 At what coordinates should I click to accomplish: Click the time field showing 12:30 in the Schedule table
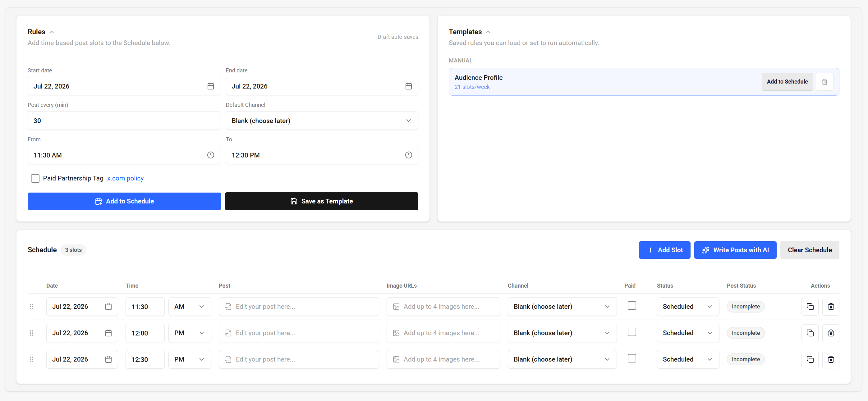click(145, 360)
